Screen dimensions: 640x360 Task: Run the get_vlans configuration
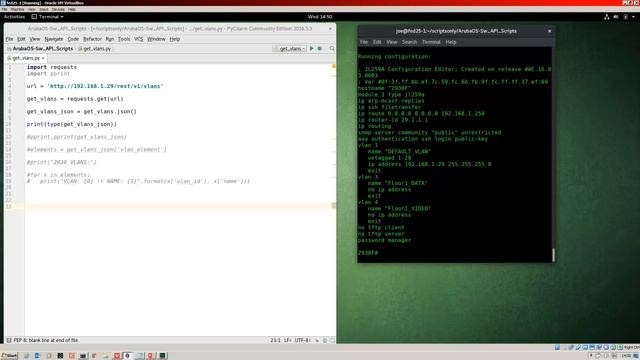point(311,49)
